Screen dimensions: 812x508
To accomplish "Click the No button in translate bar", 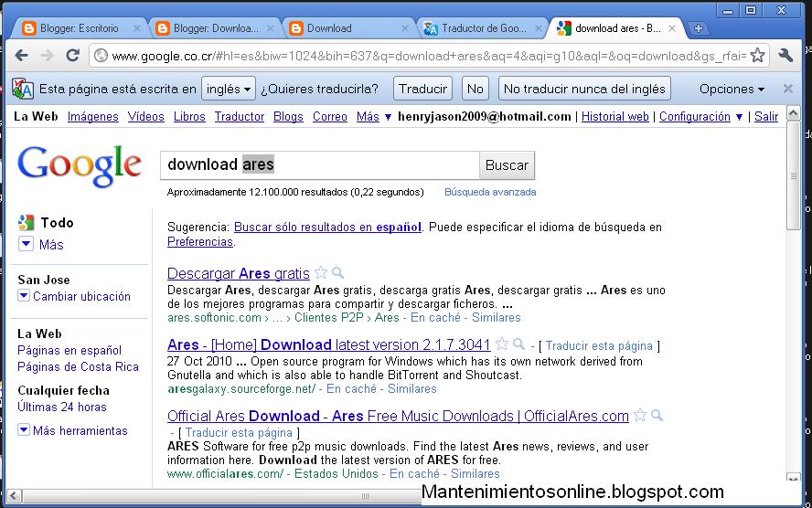I will pyautogui.click(x=475, y=89).
